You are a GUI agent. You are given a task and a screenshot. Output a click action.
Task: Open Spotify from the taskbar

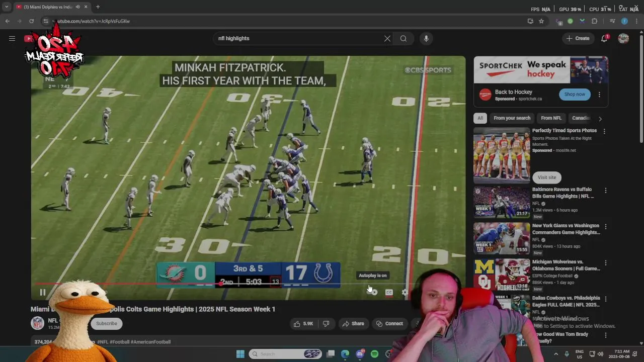click(x=374, y=354)
